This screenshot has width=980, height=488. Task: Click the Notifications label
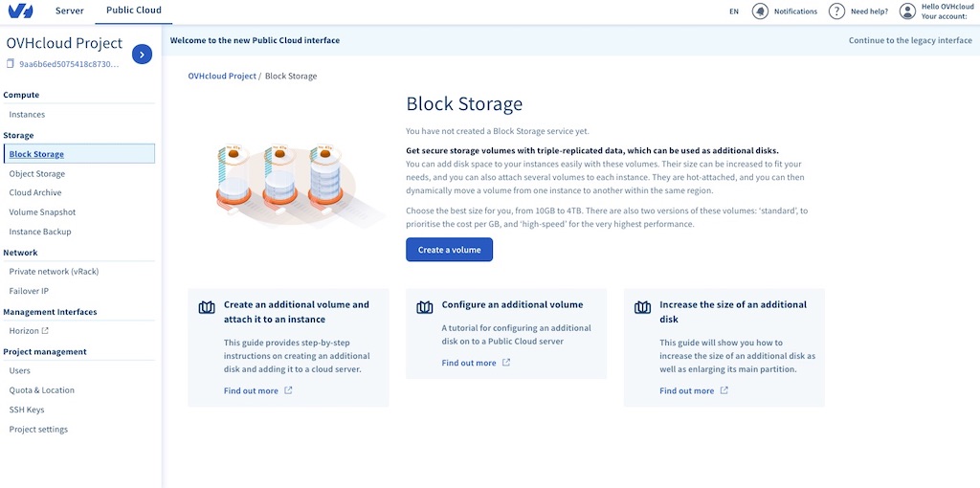pyautogui.click(x=795, y=11)
